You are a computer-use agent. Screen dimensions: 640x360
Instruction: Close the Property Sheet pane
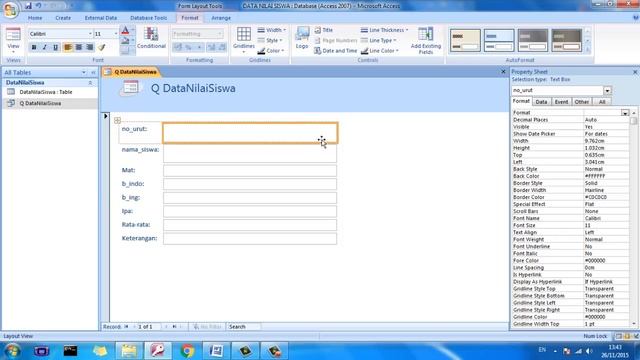[635, 72]
